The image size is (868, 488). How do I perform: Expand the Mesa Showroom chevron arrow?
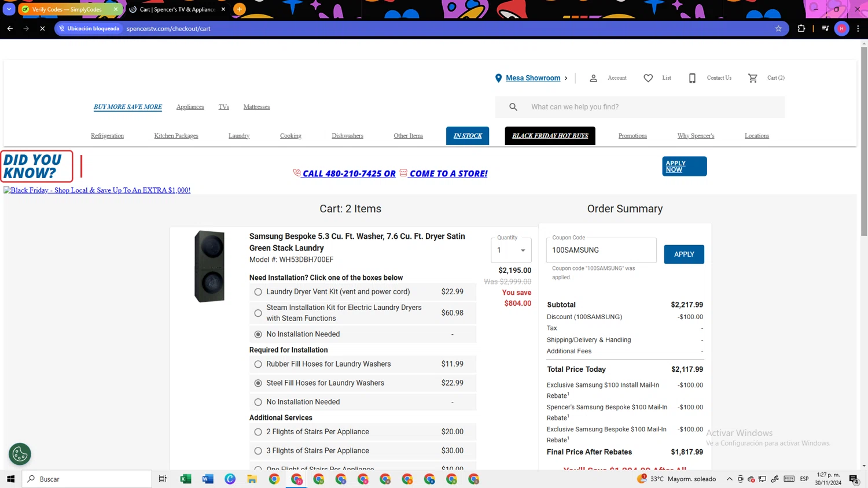pyautogui.click(x=566, y=78)
